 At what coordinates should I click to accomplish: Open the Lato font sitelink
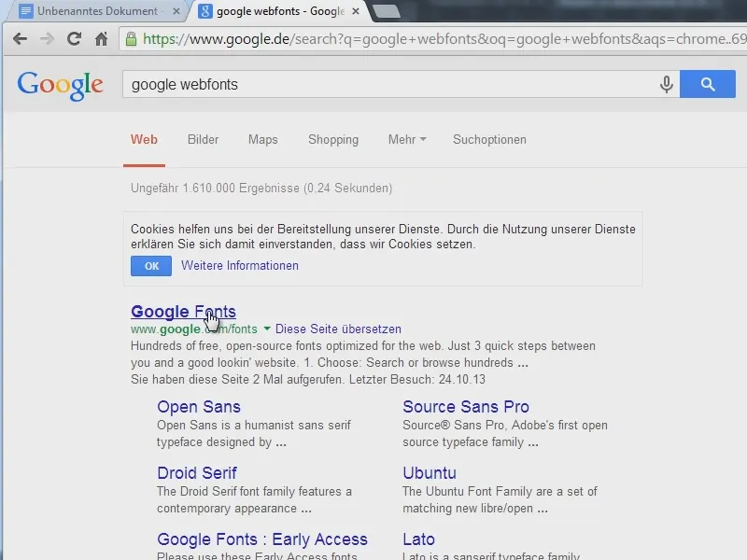point(418,539)
